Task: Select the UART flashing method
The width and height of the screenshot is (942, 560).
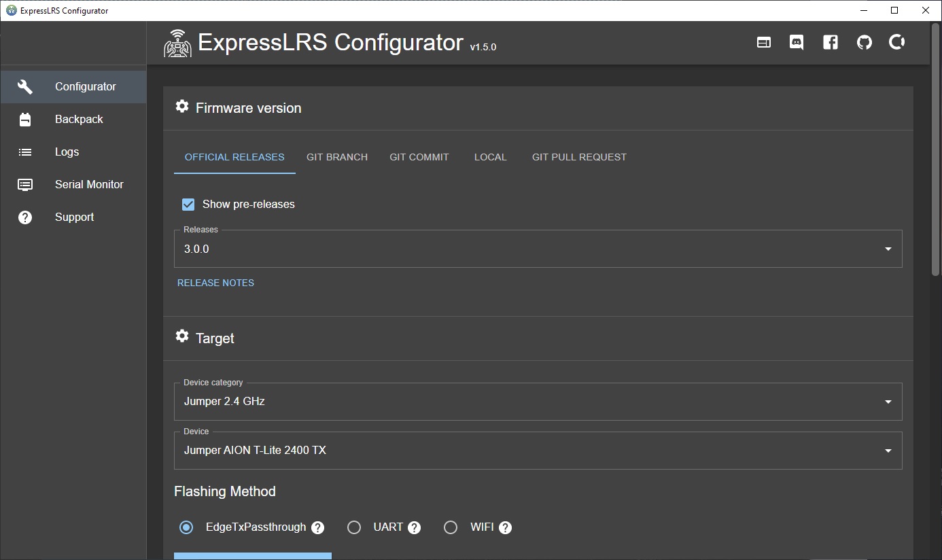Action: point(354,527)
